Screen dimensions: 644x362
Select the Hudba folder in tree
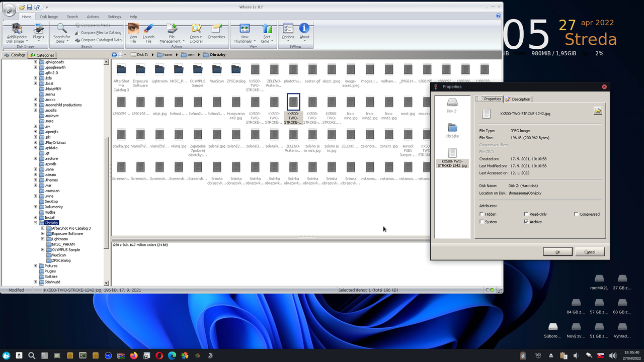50,212
